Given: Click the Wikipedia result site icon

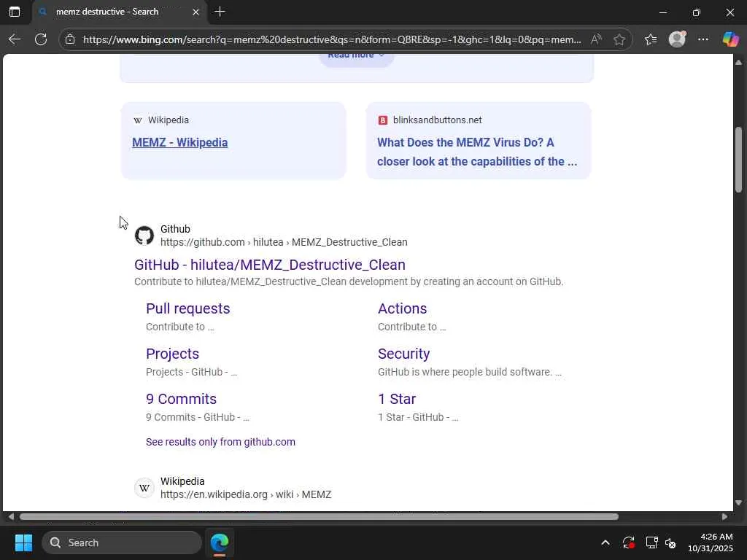Looking at the screenshot, I should [x=144, y=488].
